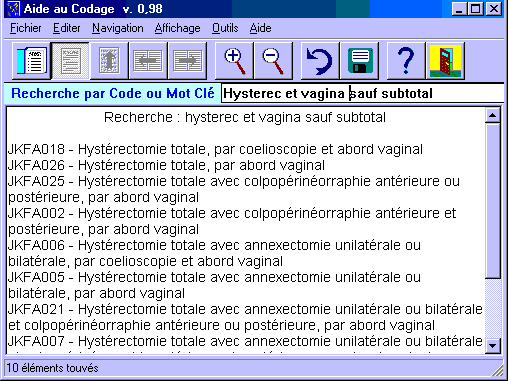Select the document page view icon
Viewport: 508px width, 381px height.
[70, 61]
